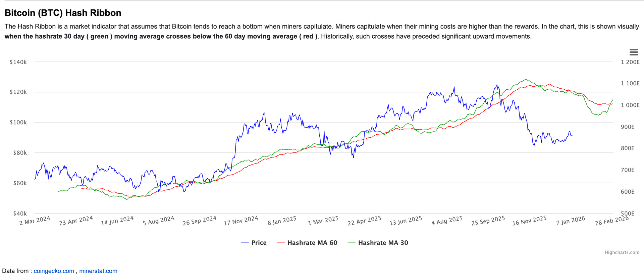Click the green Hashrate MA 30 line symbol
This screenshot has height=274, width=644.
(x=352, y=243)
